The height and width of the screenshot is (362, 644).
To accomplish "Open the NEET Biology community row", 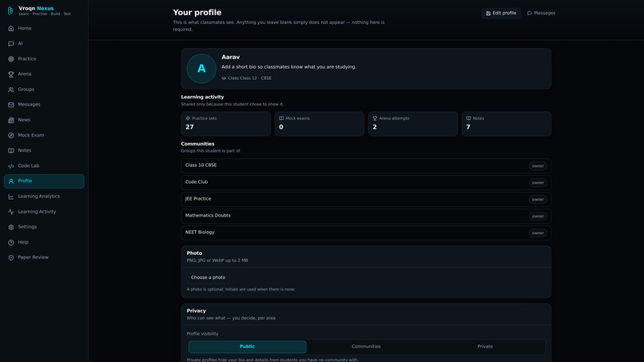I will [x=366, y=233].
